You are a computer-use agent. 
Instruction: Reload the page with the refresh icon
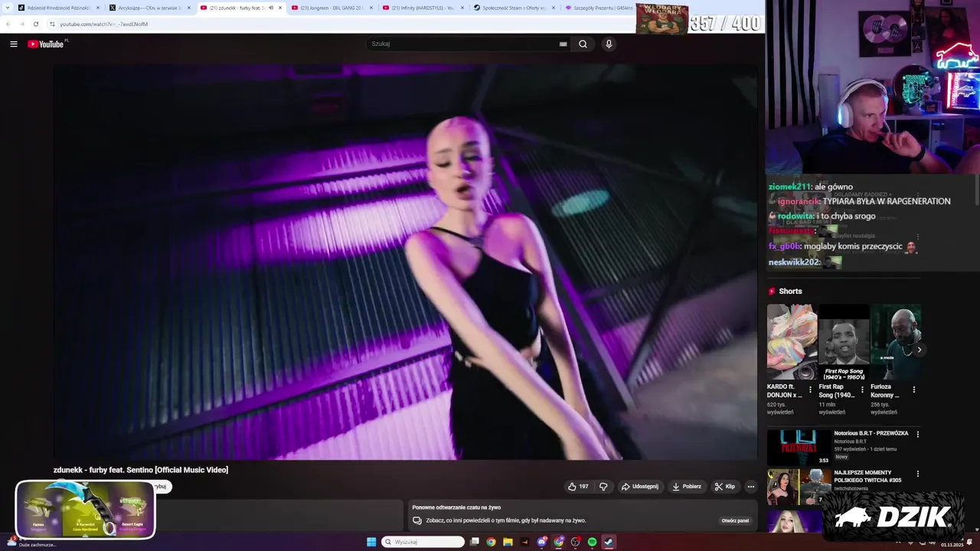35,24
